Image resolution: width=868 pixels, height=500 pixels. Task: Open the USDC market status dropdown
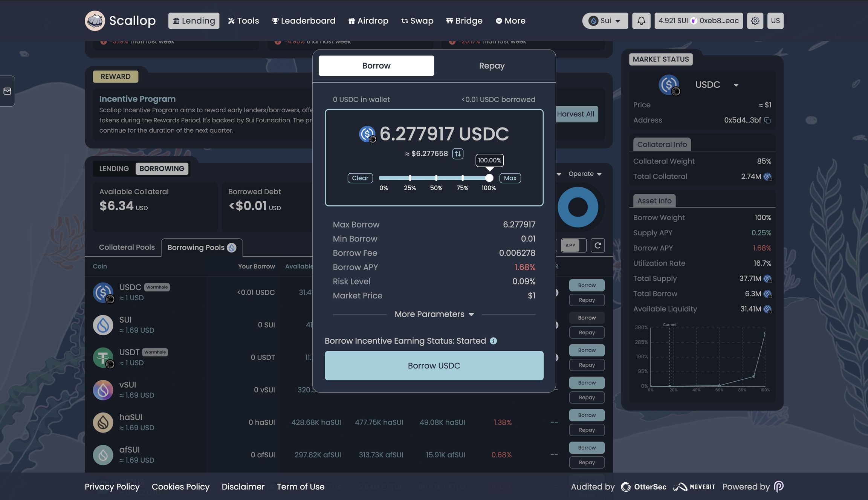[736, 85]
